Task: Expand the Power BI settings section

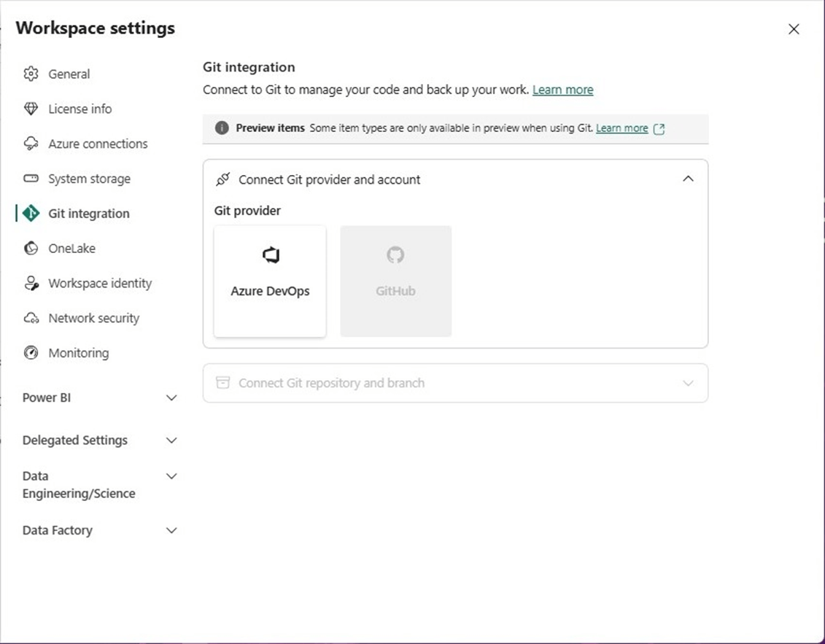Action: 171,398
